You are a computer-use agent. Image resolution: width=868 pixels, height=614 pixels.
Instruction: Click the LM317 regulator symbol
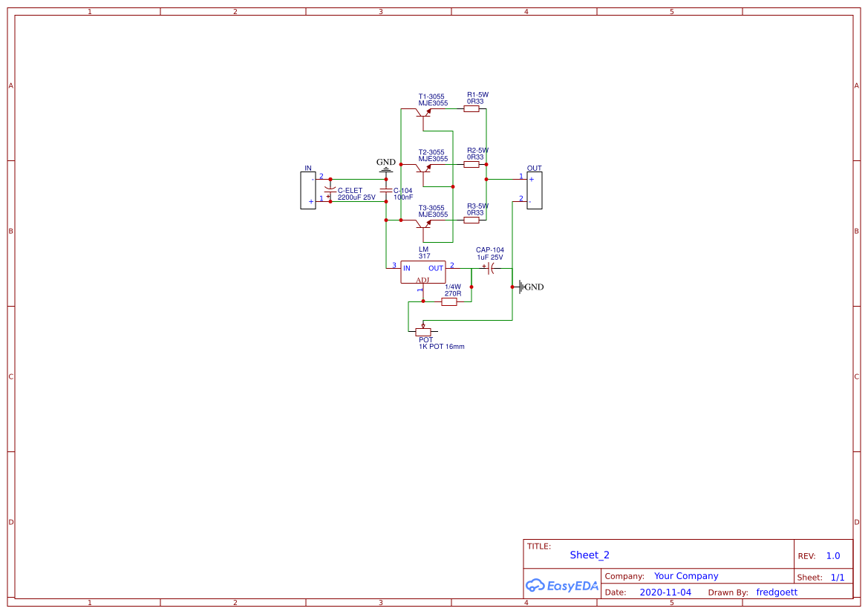click(x=423, y=272)
